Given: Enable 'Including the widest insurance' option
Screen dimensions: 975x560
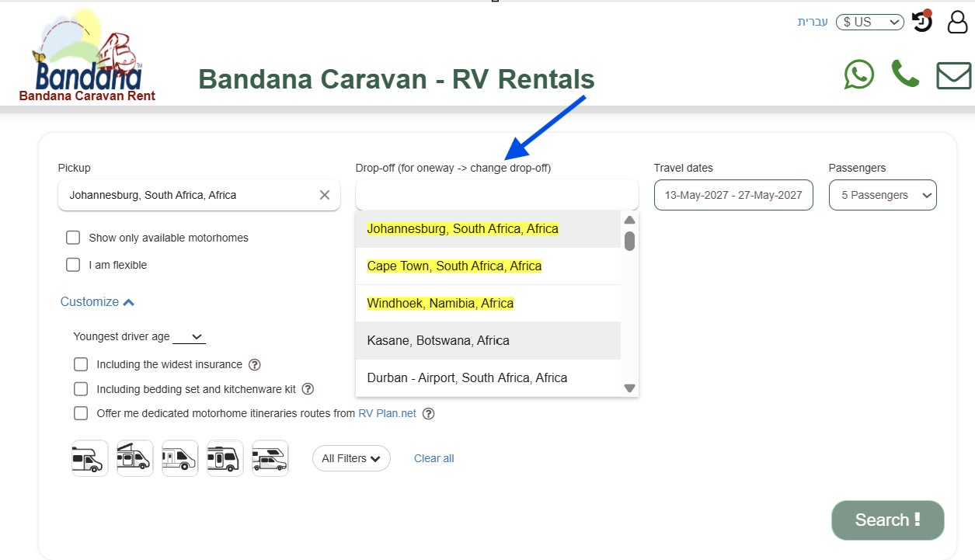Looking at the screenshot, I should point(81,364).
